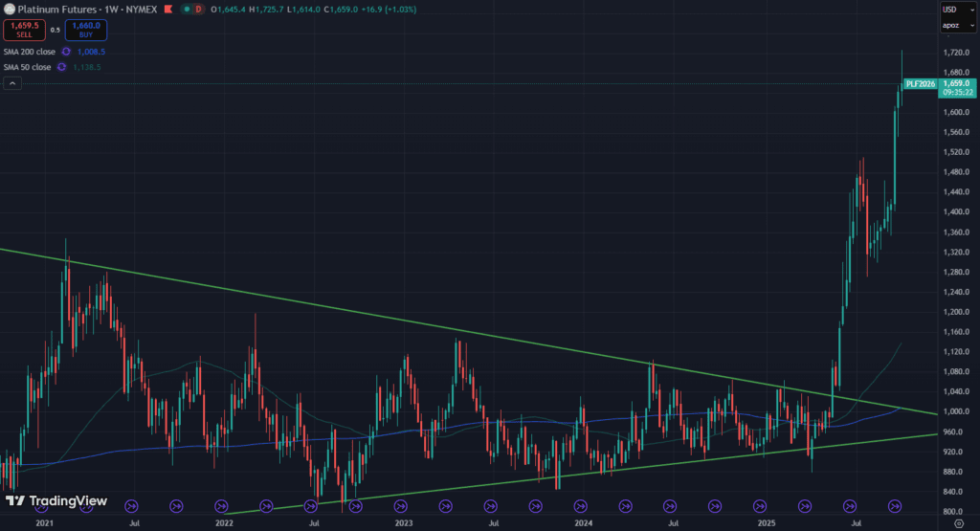
Task: Open the USD currency dropdown
Action: tap(953, 10)
